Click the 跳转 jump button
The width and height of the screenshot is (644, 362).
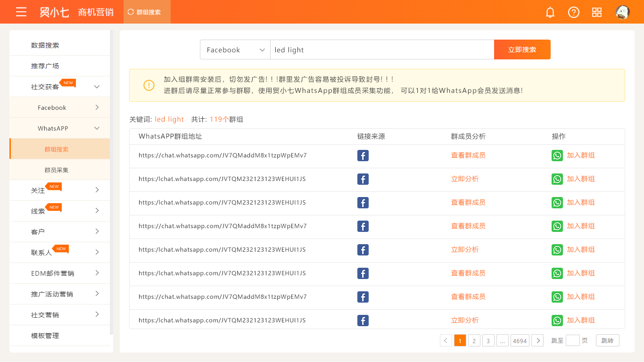608,340
